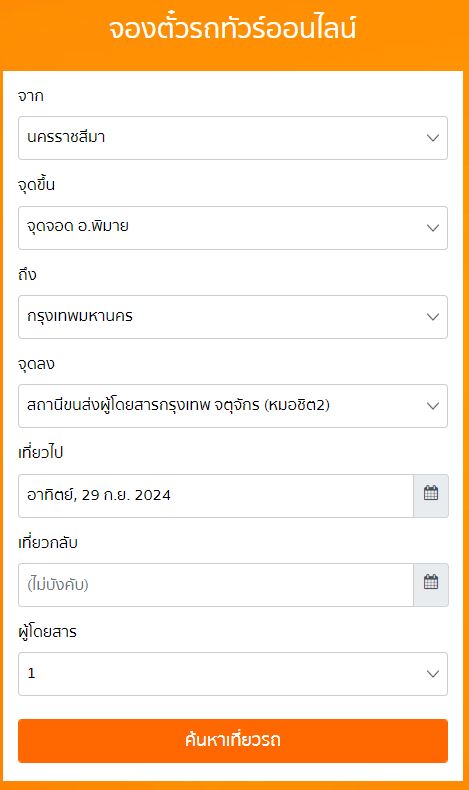Click the จองตั๋วรถทัวร์ออนไลน์ header title
This screenshot has width=469, height=790.
coord(233,29)
